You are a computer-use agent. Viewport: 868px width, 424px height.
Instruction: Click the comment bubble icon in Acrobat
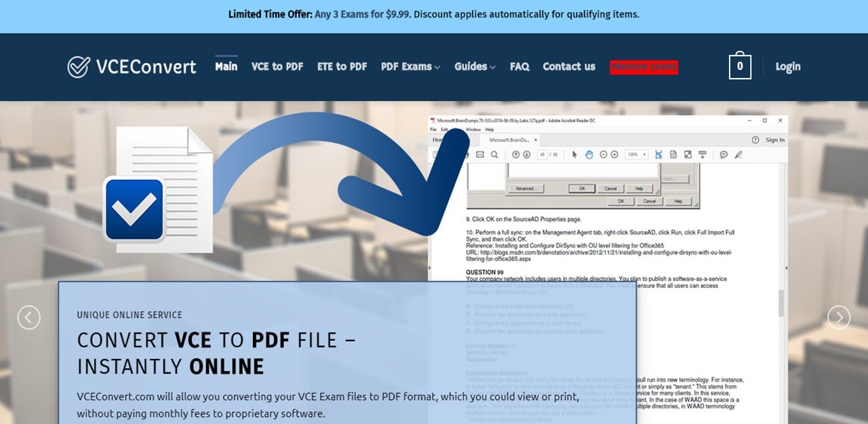pos(724,155)
